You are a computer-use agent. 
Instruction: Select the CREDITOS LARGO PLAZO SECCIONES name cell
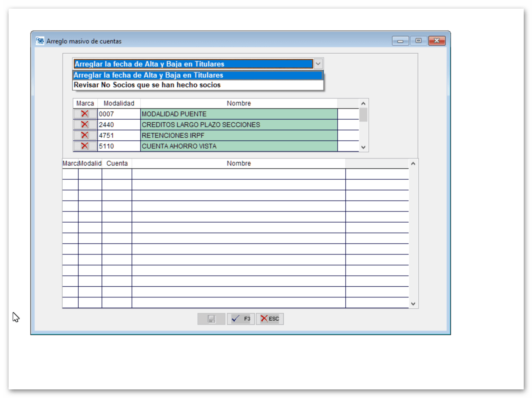(239, 125)
